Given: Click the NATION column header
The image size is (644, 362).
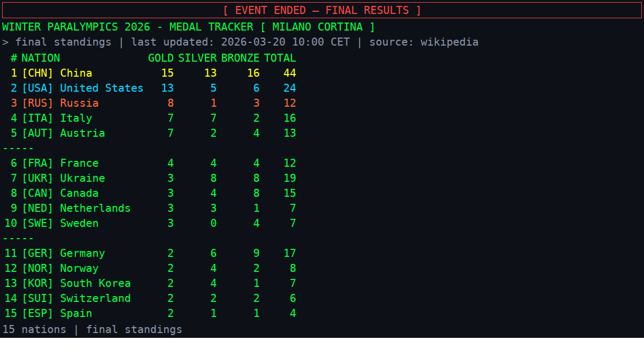Looking at the screenshot, I should tap(41, 58).
